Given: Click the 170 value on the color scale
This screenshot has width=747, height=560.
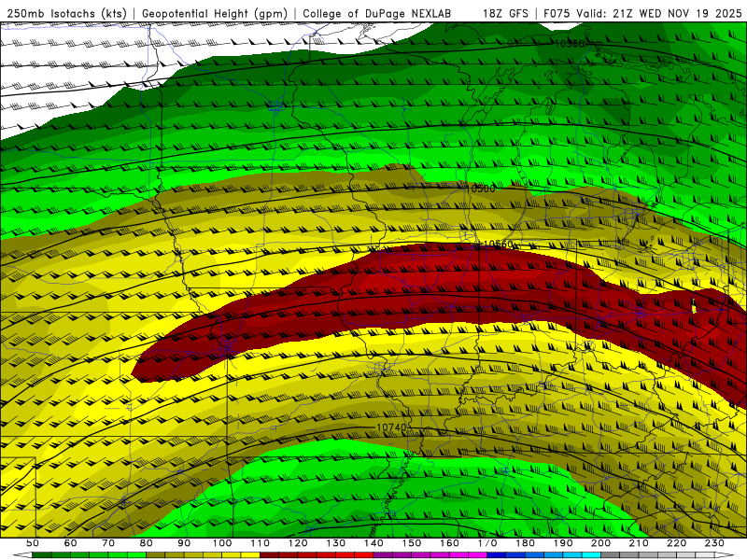Looking at the screenshot, I should coord(487,543).
